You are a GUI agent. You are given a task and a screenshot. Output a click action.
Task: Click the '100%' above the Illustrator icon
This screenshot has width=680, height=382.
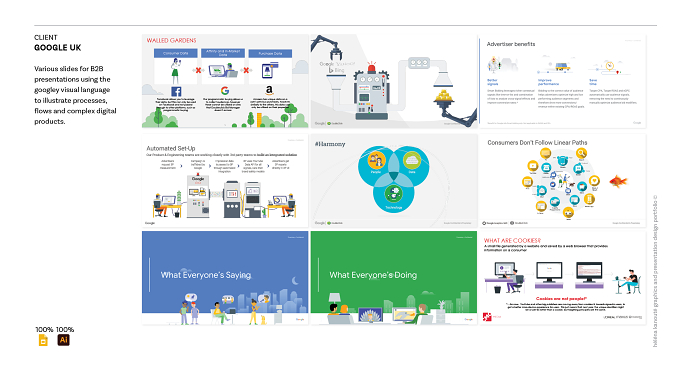65,330
